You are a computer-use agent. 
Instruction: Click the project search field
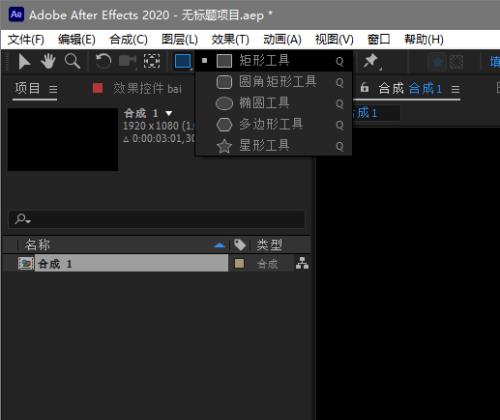pos(157,219)
